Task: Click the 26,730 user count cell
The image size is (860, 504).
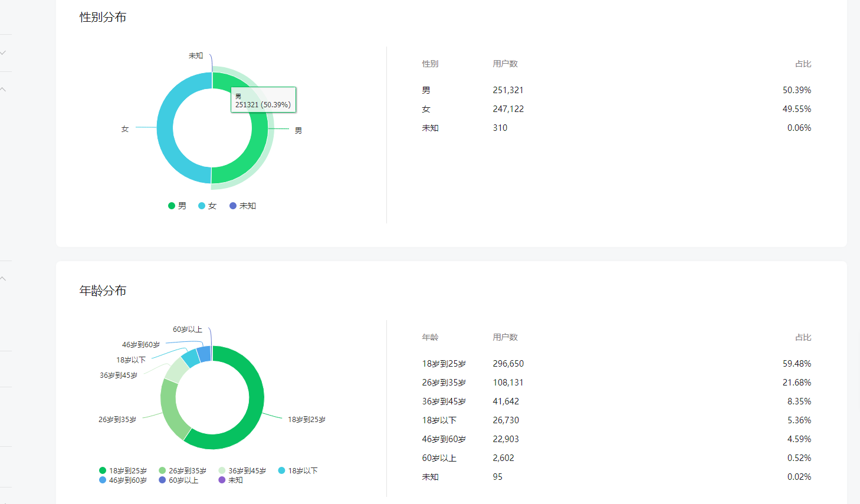Action: 506,420
